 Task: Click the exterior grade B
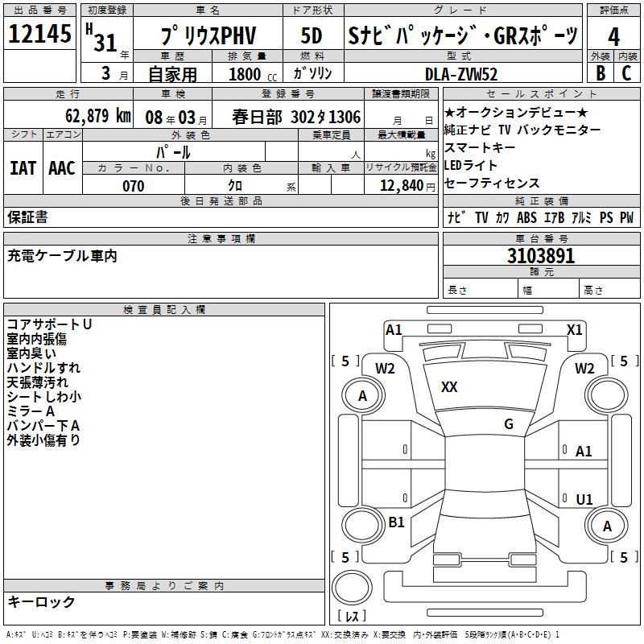(x=601, y=72)
